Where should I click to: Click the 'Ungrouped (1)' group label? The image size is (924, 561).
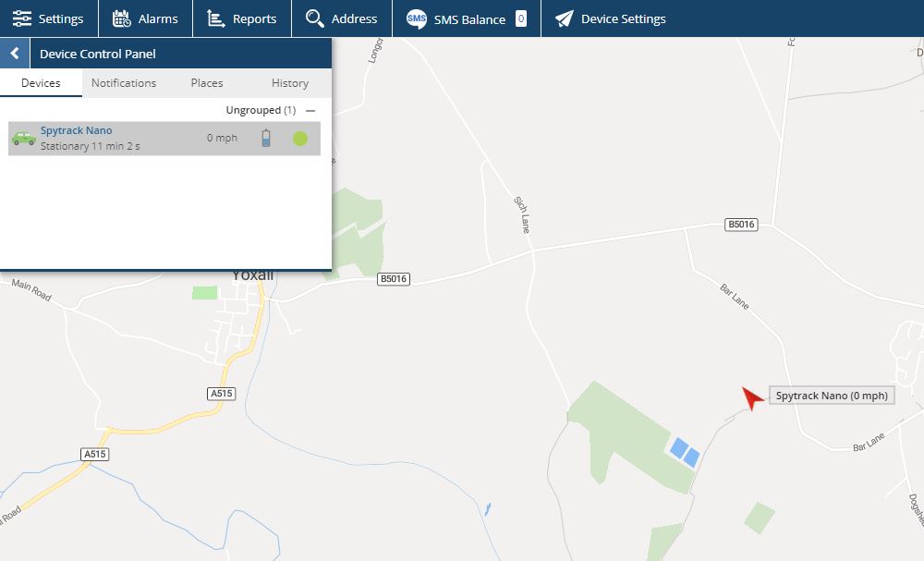(261, 110)
